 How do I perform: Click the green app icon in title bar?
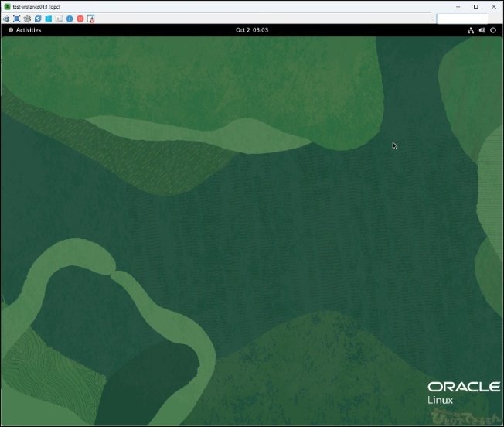pos(7,5)
